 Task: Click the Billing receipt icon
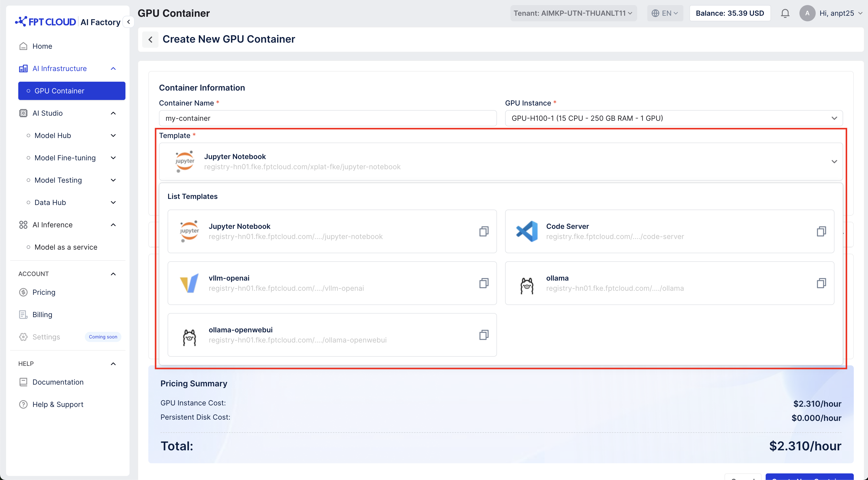tap(23, 315)
